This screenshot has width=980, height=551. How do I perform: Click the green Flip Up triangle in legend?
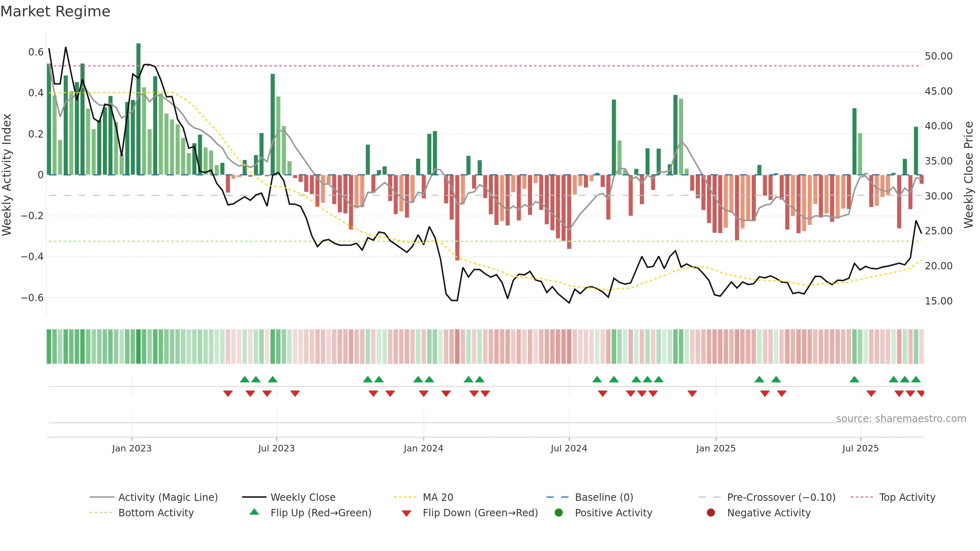tap(254, 512)
